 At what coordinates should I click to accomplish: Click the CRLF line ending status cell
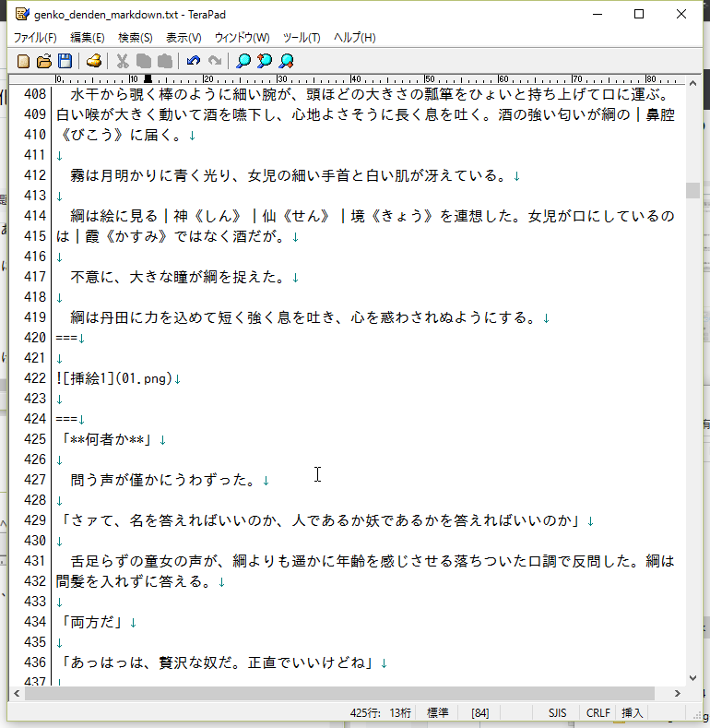pos(598,713)
